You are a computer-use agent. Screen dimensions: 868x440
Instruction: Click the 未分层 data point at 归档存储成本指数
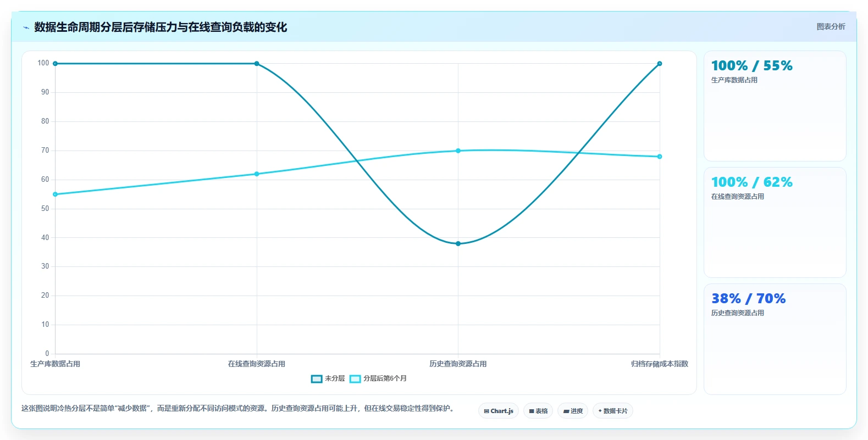coord(660,64)
